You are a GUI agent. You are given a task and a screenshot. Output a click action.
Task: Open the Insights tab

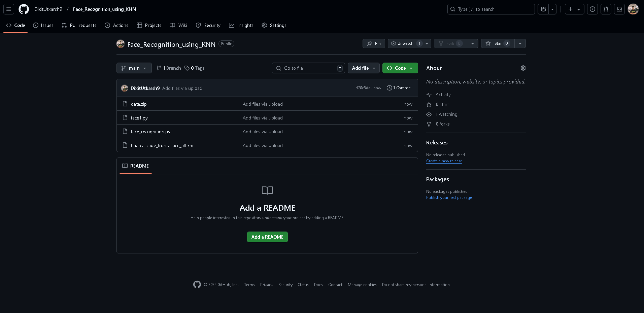click(241, 25)
